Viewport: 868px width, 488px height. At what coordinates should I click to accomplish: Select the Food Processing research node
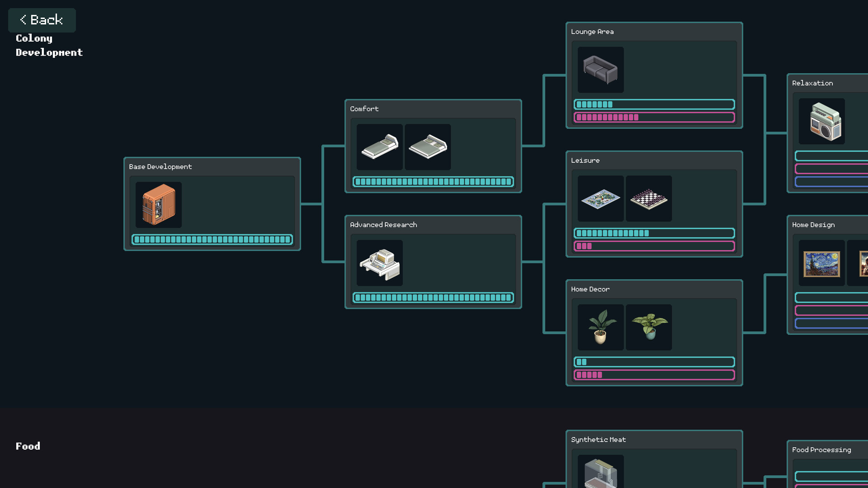(x=821, y=450)
